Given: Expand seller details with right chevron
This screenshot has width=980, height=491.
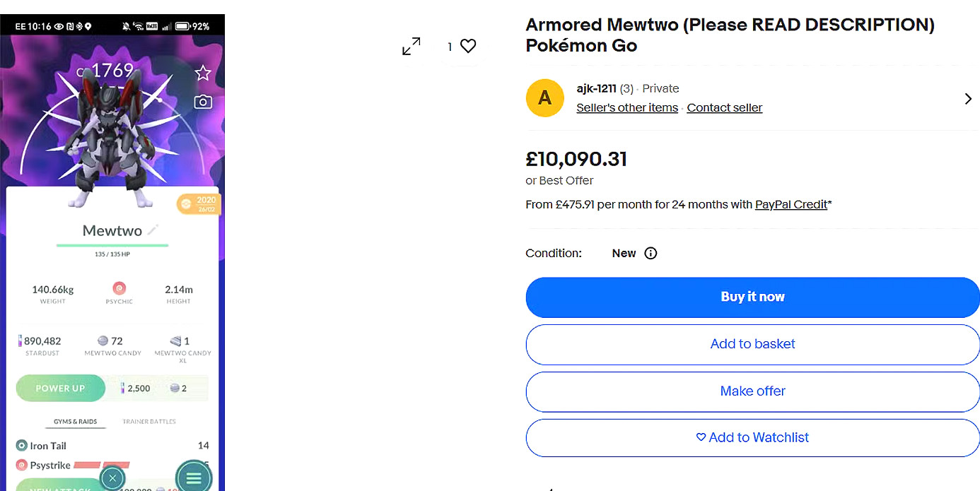Looking at the screenshot, I should click(x=968, y=99).
